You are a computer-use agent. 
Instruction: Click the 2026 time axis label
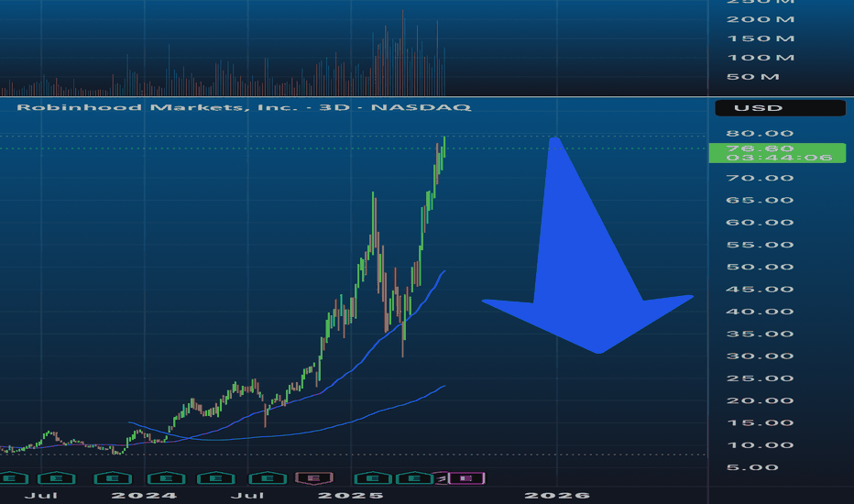(557, 496)
